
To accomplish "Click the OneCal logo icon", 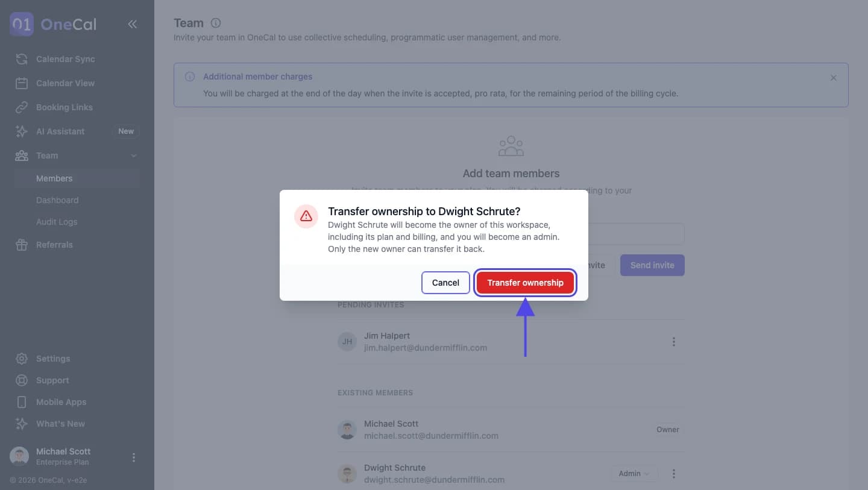I will pyautogui.click(x=22, y=24).
